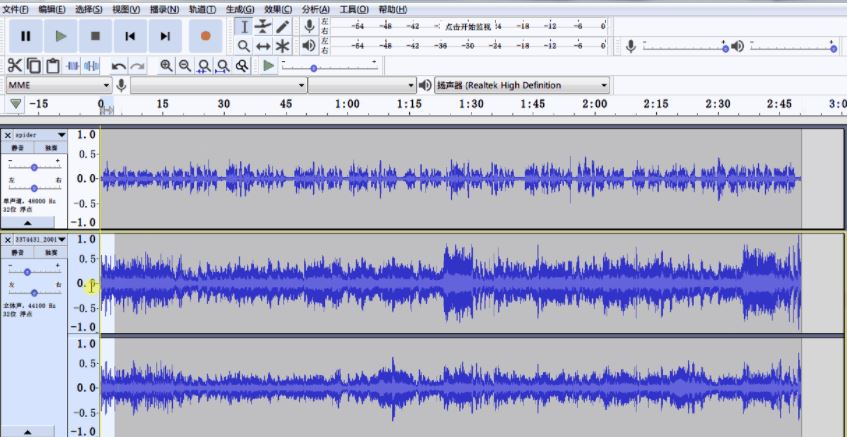Close the spider track with X
This screenshot has width=847, height=437.
click(8, 135)
